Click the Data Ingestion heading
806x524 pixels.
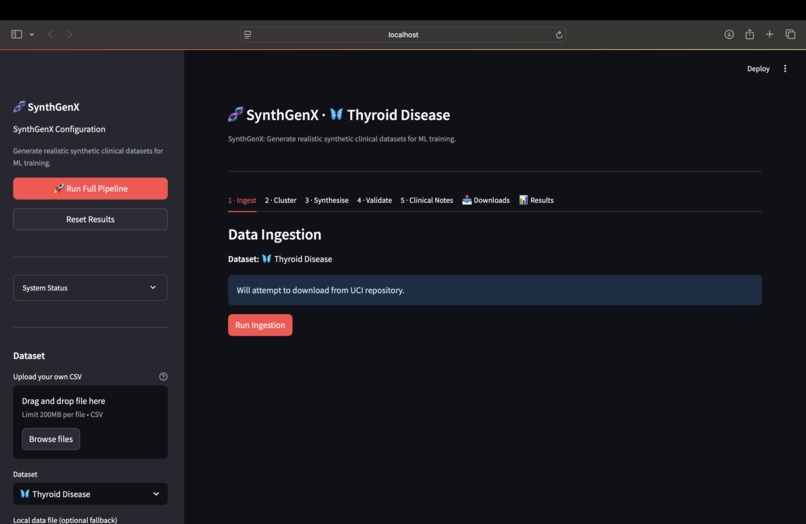[x=274, y=235]
